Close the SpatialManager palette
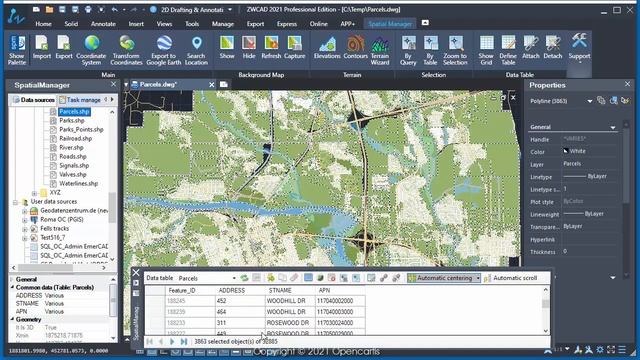 tap(113, 84)
